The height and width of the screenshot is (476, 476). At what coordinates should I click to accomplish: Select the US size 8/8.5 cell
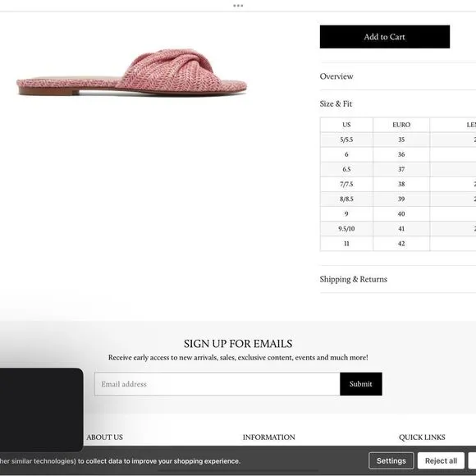point(346,199)
